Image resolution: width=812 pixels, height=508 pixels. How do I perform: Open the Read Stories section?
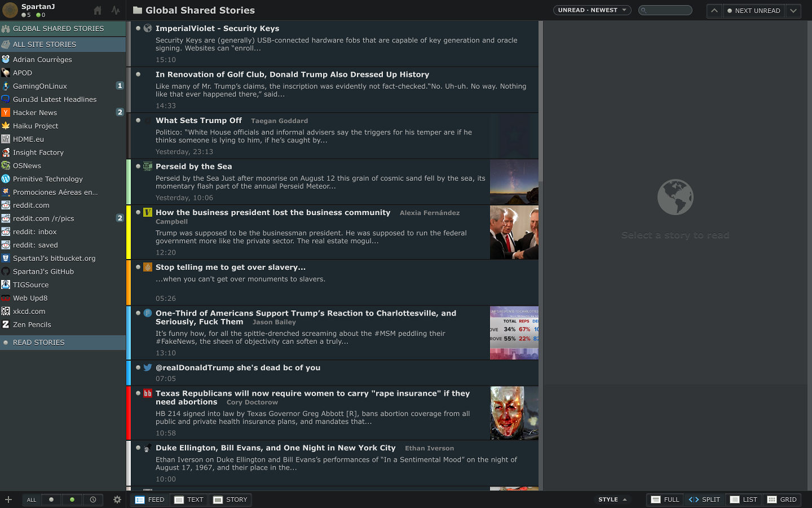(63, 343)
